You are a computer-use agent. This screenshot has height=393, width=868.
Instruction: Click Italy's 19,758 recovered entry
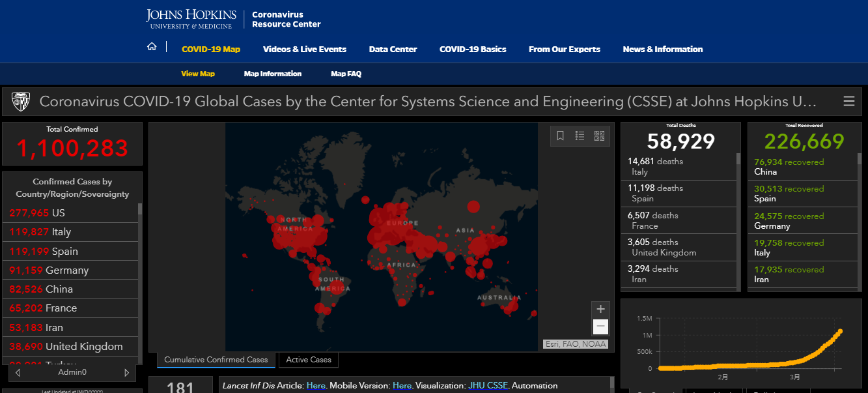coord(803,248)
